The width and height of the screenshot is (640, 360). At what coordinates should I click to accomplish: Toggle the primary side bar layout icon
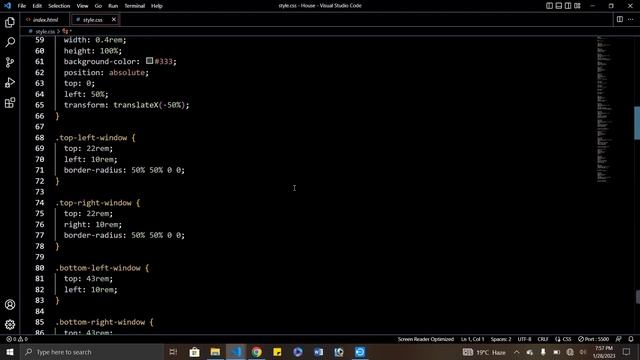click(x=549, y=6)
